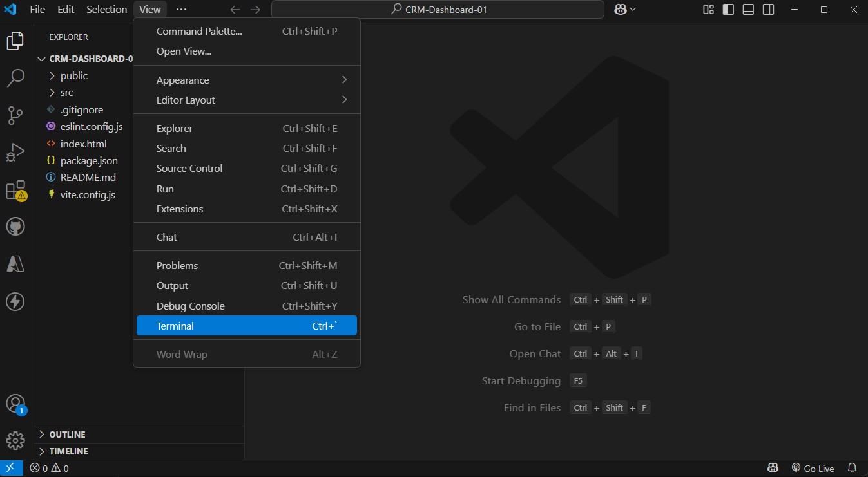Open Source Control from activity bar
Viewport: 868px width, 477px height.
(15, 116)
